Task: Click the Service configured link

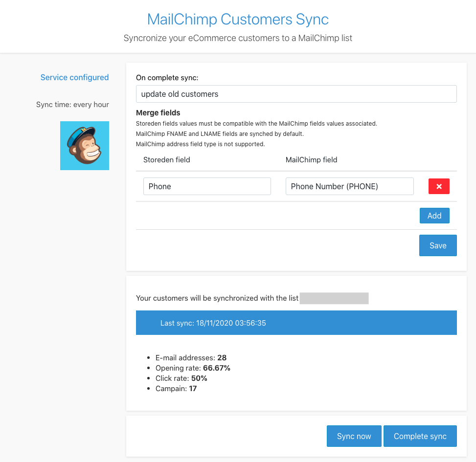Action: point(74,77)
